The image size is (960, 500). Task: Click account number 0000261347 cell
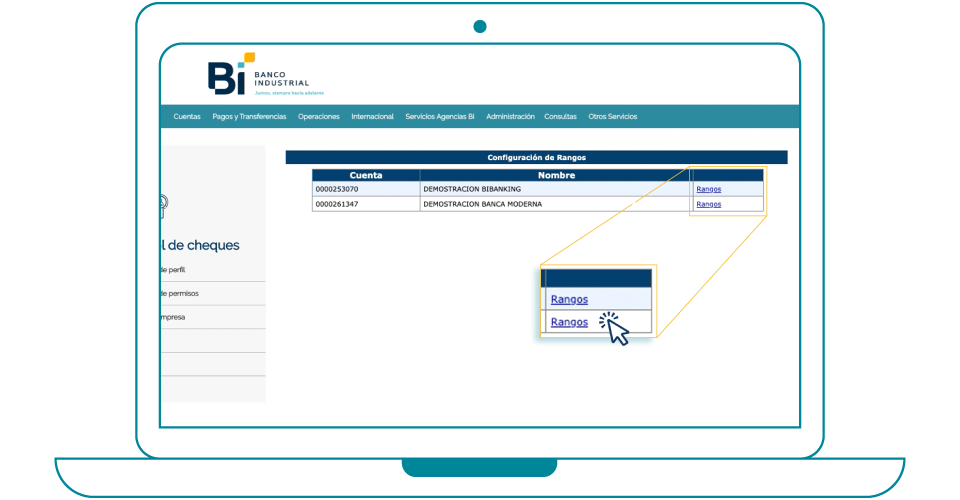[x=336, y=204]
